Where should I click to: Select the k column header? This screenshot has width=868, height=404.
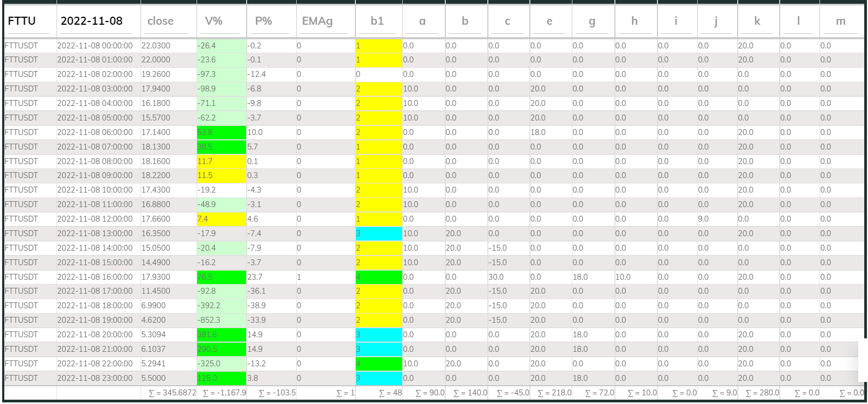click(x=757, y=21)
